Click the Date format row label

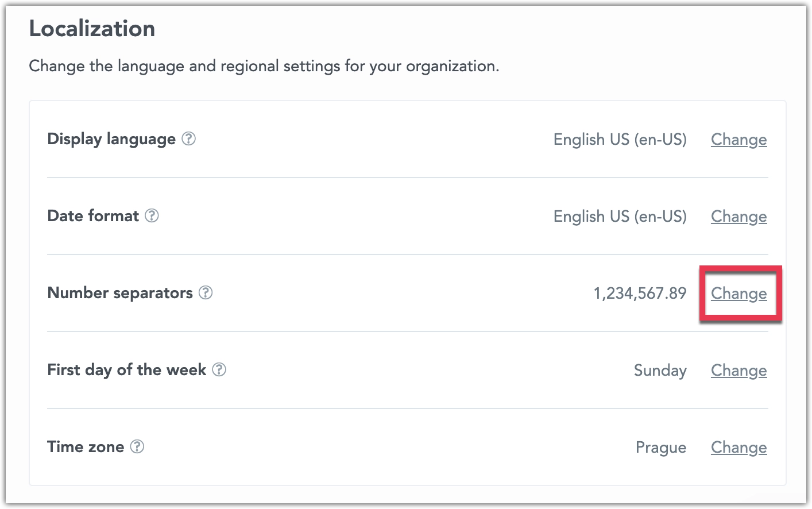pyautogui.click(x=92, y=216)
